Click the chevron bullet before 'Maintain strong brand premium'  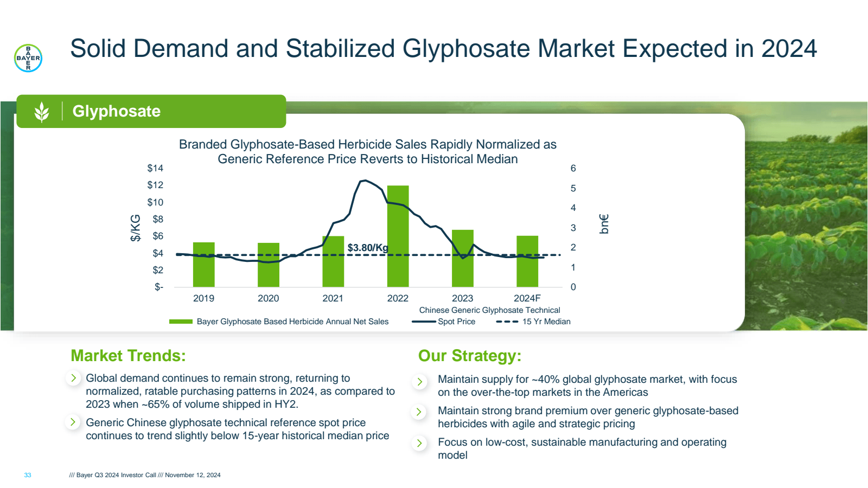[x=419, y=412]
